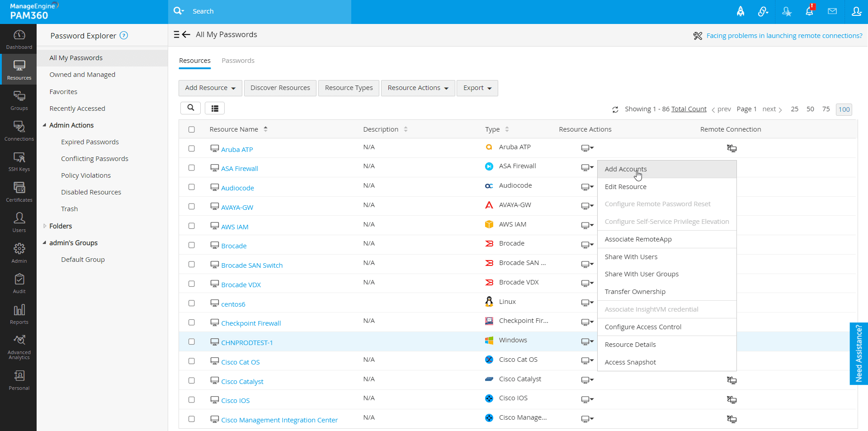Tick the checkbox for AWS IAM

(x=192, y=226)
